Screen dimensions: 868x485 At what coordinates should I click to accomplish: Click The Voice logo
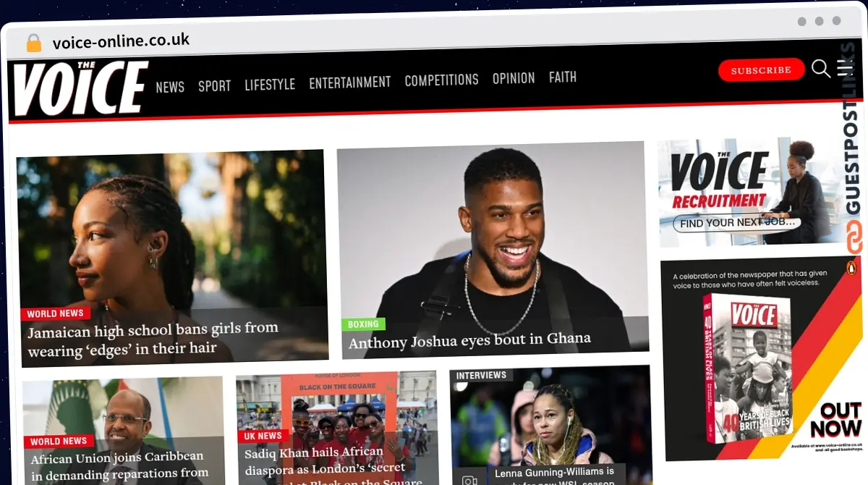[80, 88]
